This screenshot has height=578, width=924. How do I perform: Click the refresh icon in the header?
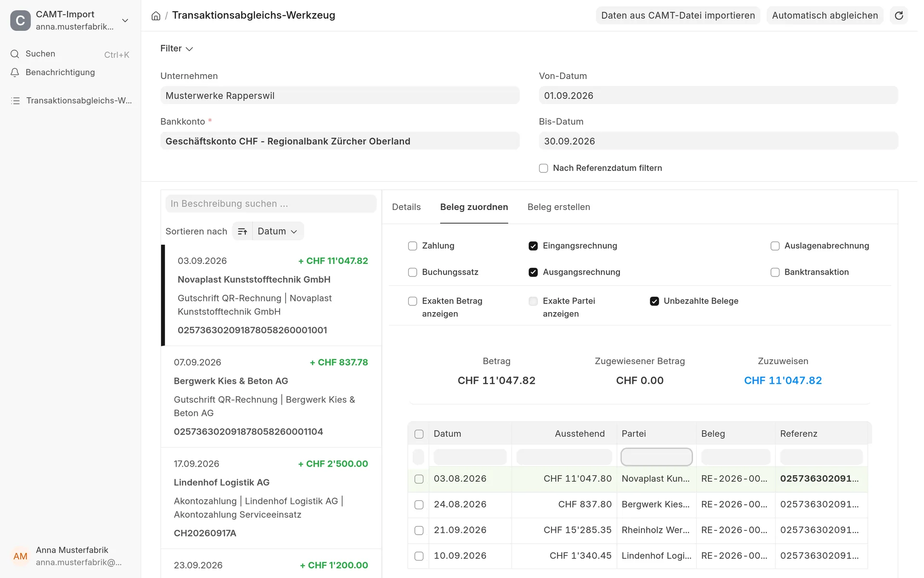click(898, 15)
